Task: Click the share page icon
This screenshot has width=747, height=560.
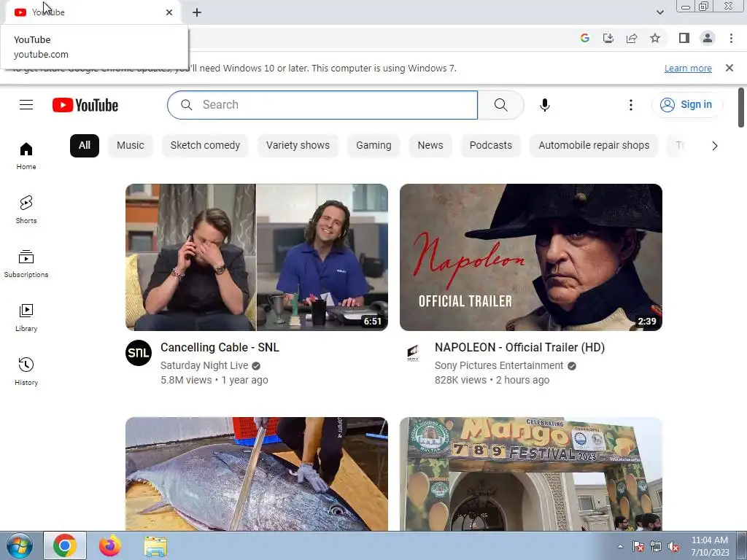Action: click(x=632, y=38)
